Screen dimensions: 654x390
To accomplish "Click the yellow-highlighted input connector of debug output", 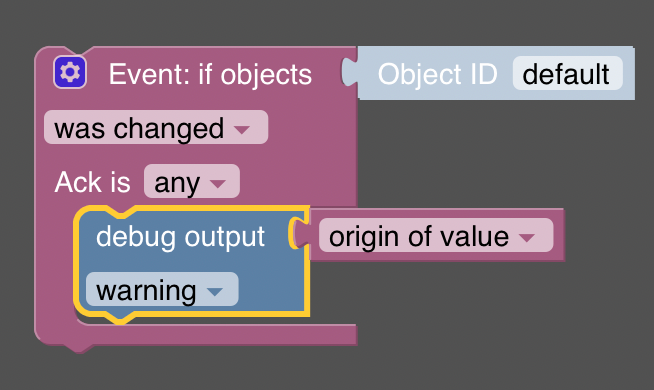I will click(298, 234).
